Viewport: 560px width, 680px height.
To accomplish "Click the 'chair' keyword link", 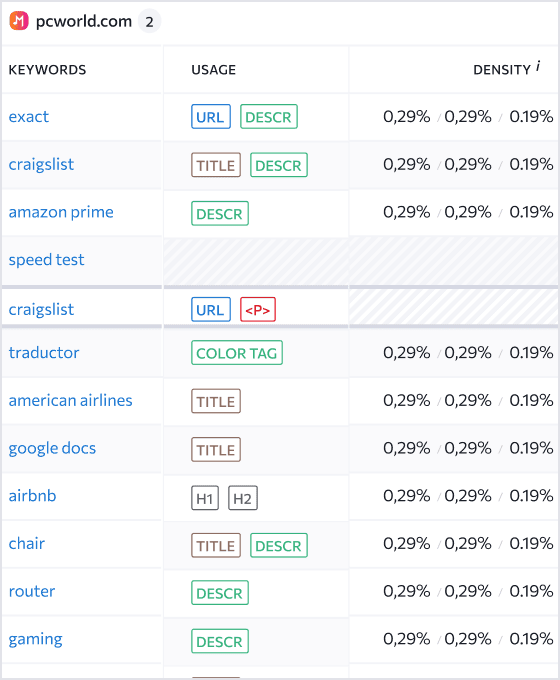I will pyautogui.click(x=27, y=543).
